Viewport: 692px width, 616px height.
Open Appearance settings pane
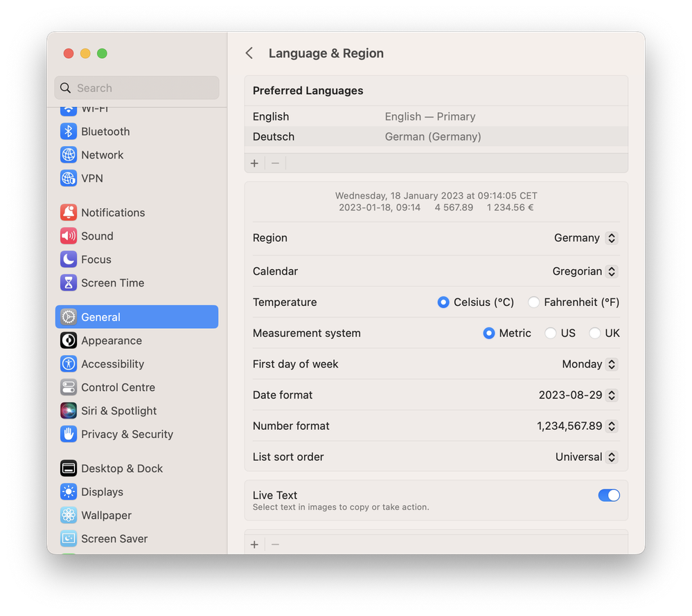[137, 341]
